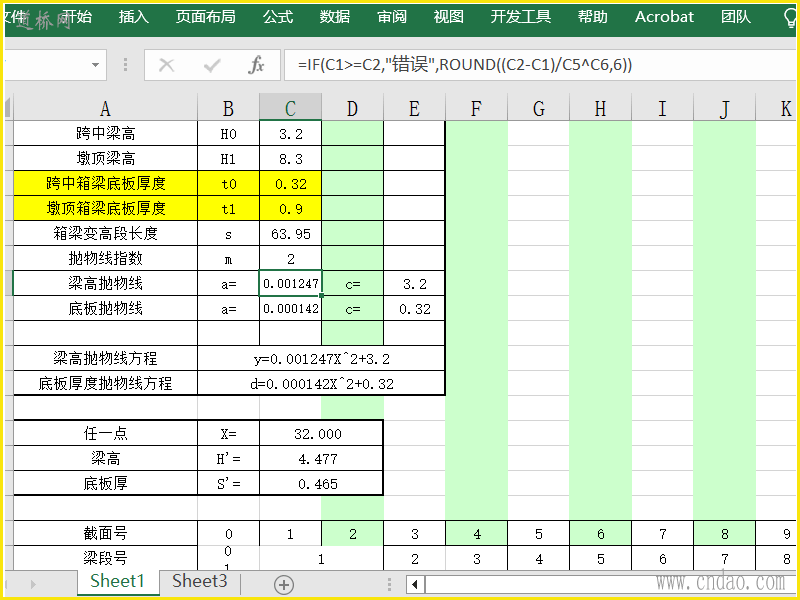Click the 任一点 label cell
Screen dimensions: 800x600
click(x=105, y=433)
